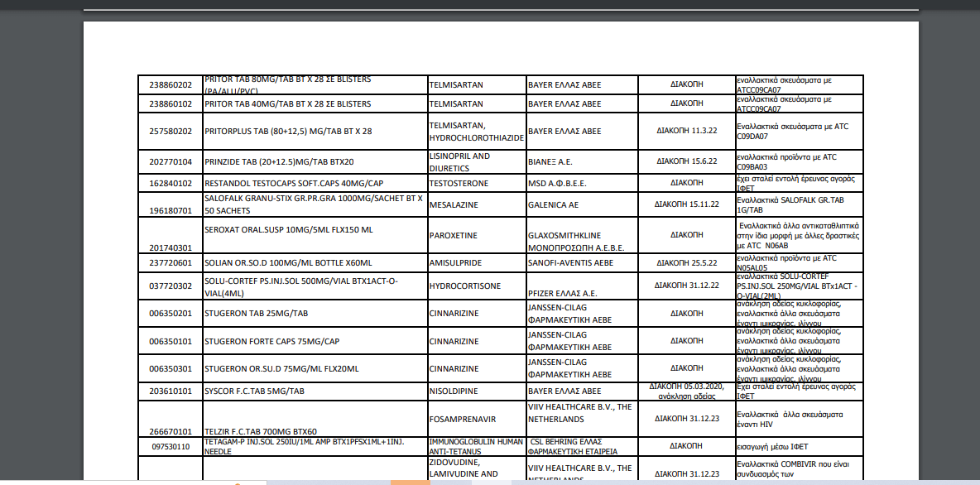Select the SANOFI-AVENTIS AEBE company cell

click(x=570, y=263)
